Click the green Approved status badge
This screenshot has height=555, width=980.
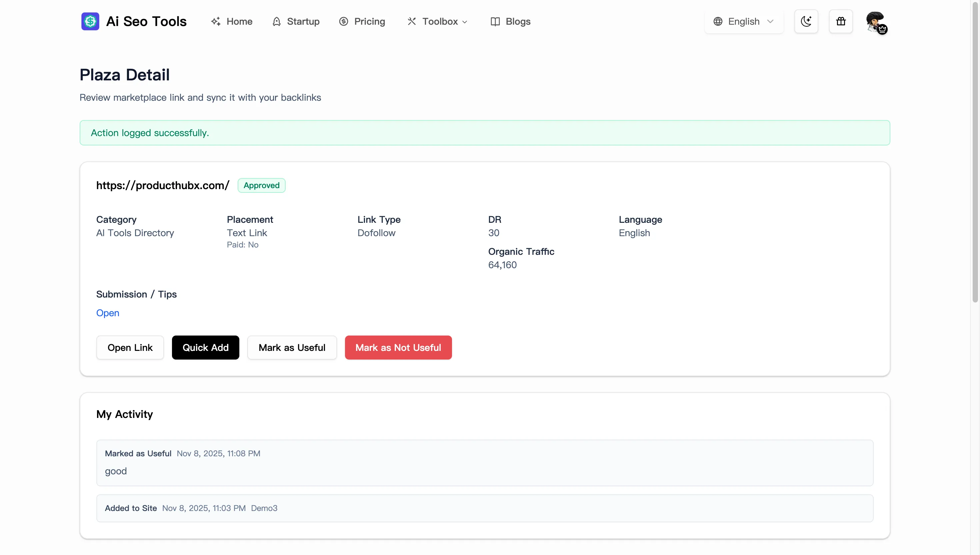(261, 185)
